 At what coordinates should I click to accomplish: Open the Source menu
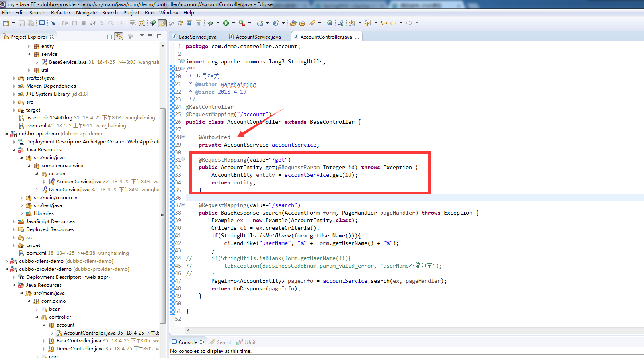(37, 13)
